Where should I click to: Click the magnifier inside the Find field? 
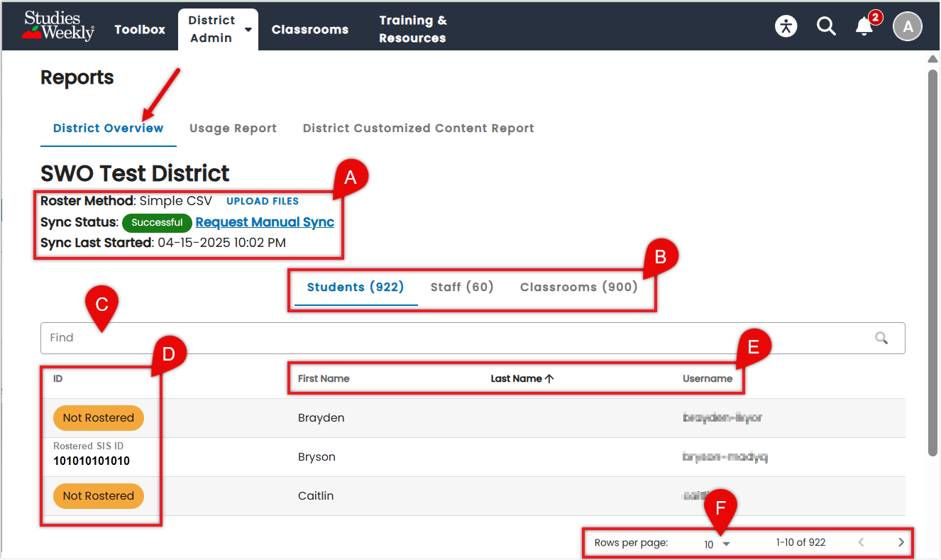pyautogui.click(x=881, y=338)
